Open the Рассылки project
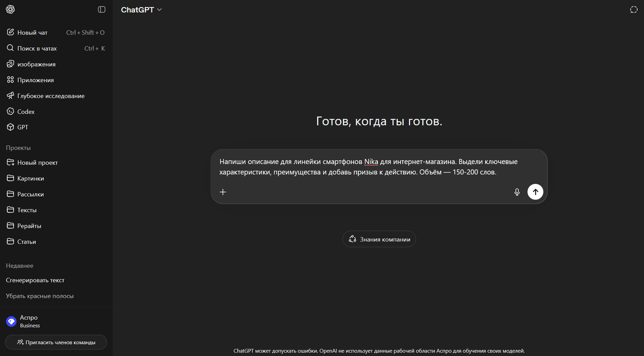644x356 pixels. pos(56,194)
